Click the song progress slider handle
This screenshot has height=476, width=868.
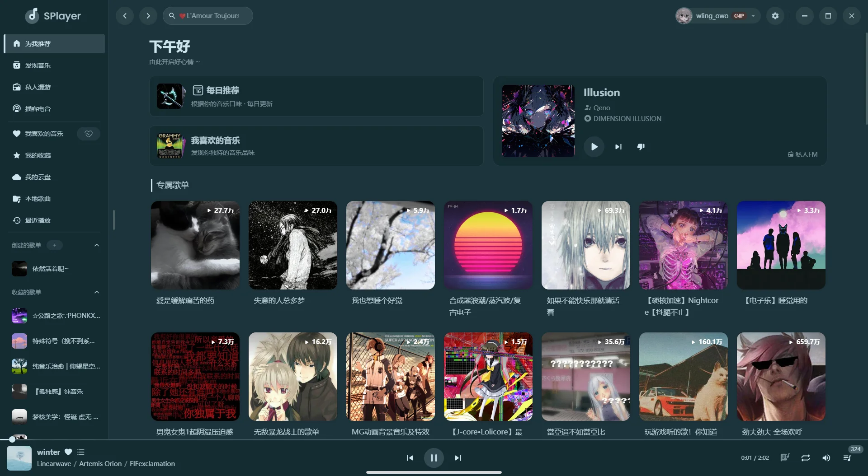coord(12,439)
